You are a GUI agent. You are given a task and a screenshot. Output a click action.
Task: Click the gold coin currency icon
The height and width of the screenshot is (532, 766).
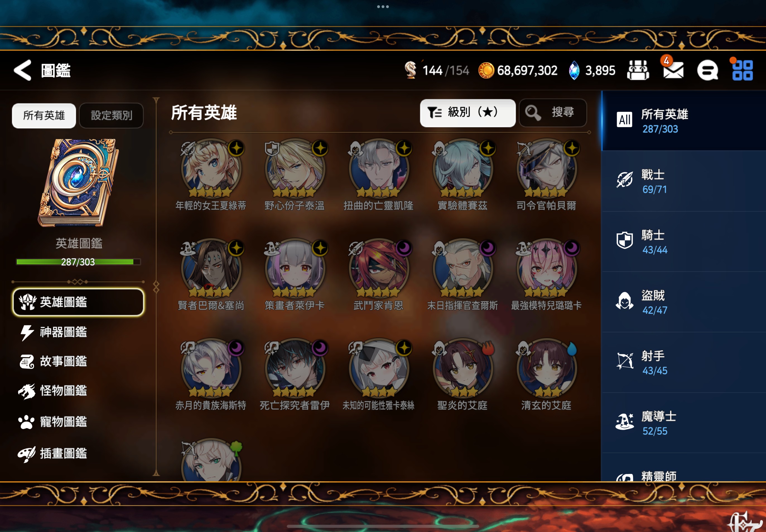click(x=486, y=70)
